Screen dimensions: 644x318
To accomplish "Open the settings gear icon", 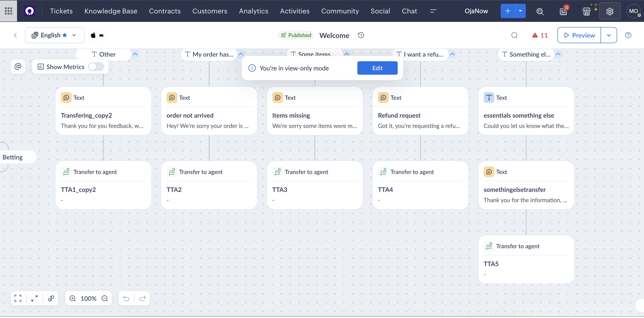I will pyautogui.click(x=610, y=11).
